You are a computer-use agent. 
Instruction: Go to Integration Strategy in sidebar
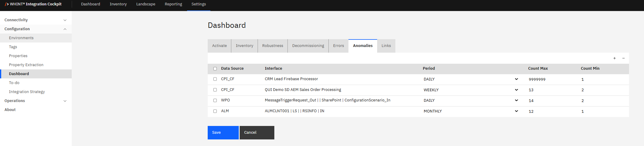click(x=27, y=92)
